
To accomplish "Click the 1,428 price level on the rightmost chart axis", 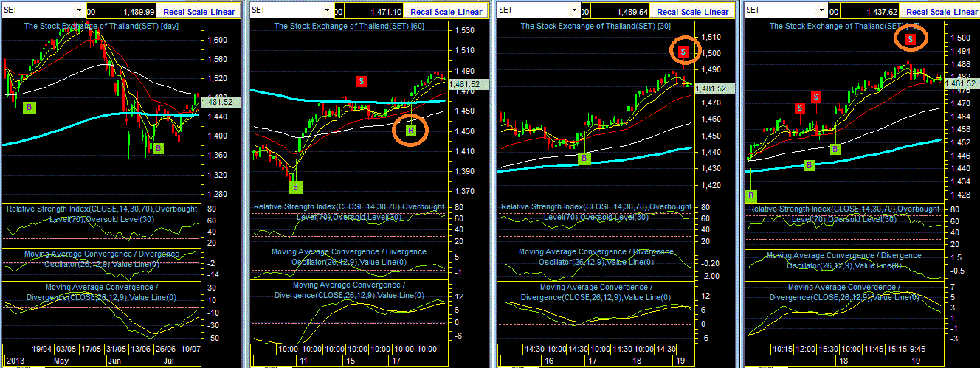I will (x=961, y=195).
